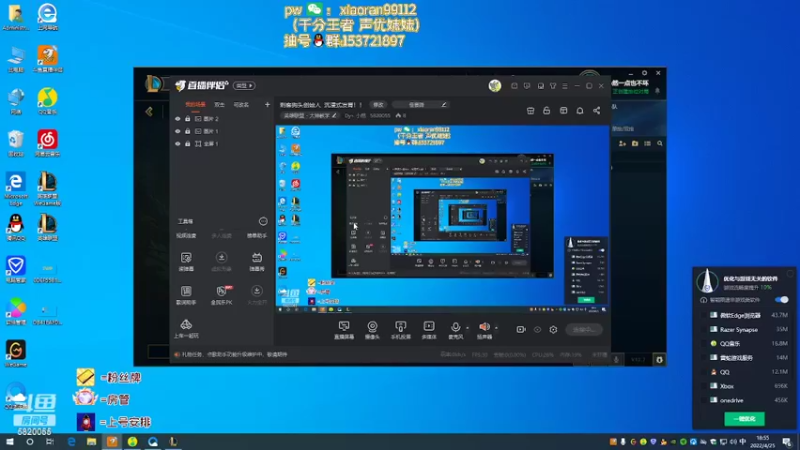Click the shop icon above preview
This screenshot has height=450, width=800.
click(x=531, y=111)
